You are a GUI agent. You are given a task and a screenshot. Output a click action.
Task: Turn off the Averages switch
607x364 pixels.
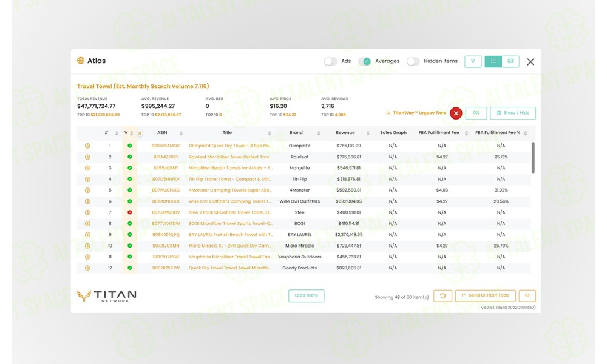[364, 61]
